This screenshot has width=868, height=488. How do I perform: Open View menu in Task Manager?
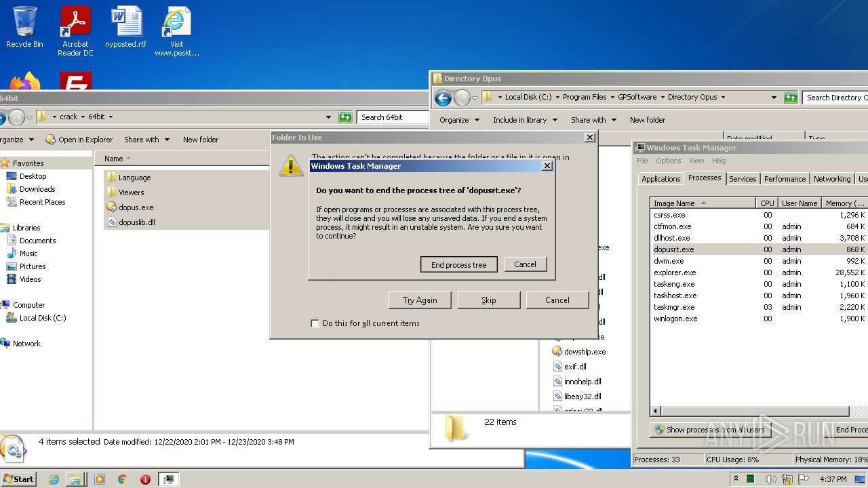(696, 161)
